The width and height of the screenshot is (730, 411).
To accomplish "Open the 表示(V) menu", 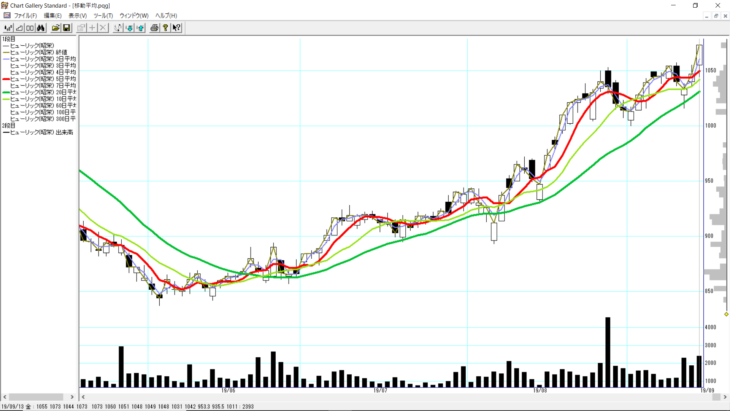I will coord(78,16).
